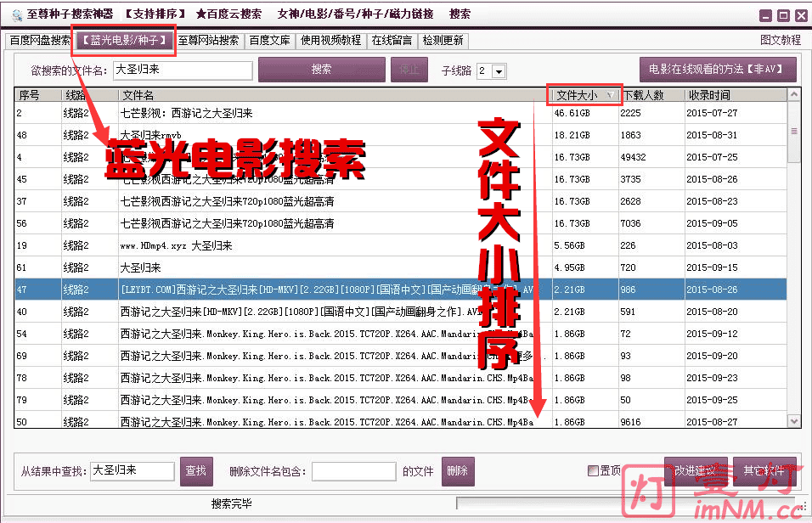Click the 查找 find button
The height and width of the screenshot is (523, 812).
197,470
